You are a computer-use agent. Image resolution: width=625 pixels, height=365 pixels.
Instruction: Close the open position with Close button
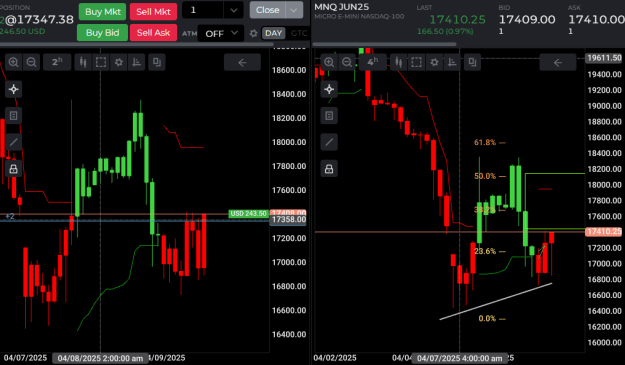click(x=267, y=10)
